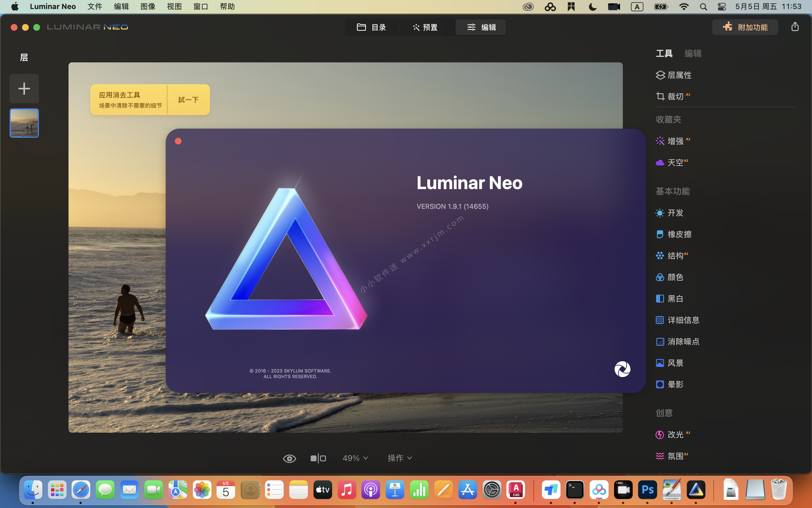Open Wi-Fi status in menu bar
812x508 pixels.
pyautogui.click(x=683, y=7)
